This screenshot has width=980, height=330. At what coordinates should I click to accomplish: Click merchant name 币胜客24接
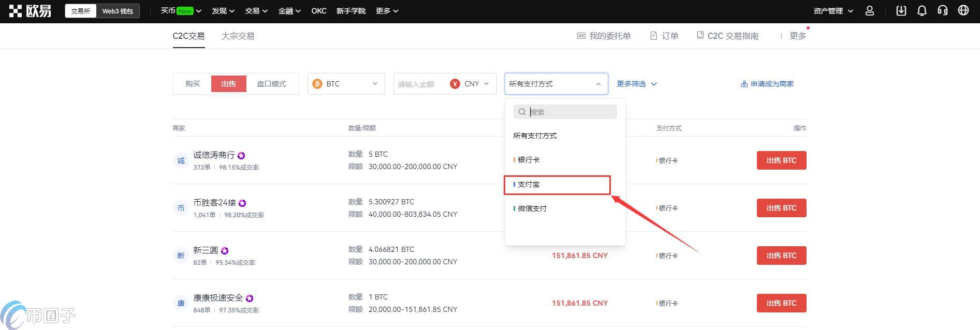(214, 203)
